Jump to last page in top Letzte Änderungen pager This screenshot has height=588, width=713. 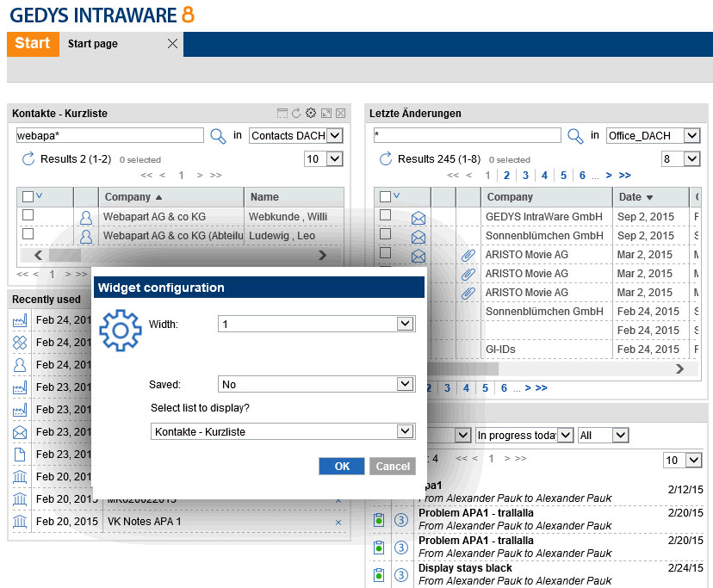(x=625, y=176)
